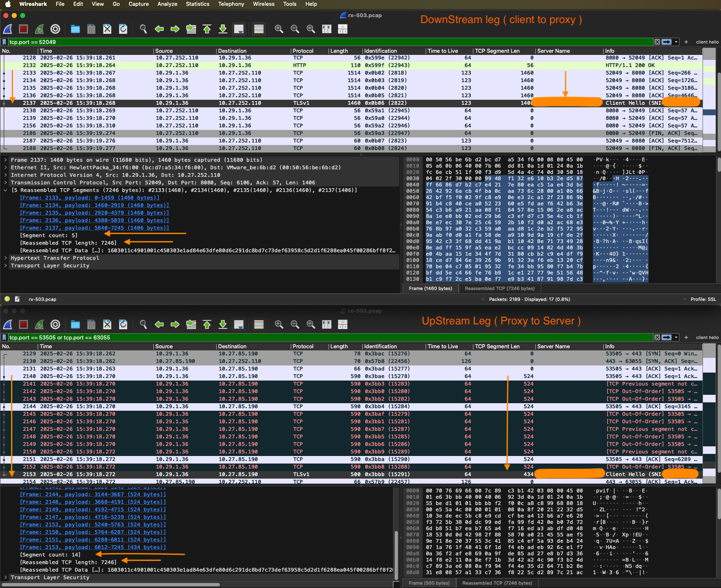Expand the Hypertext Transfer Protocol row

[x=5, y=258]
